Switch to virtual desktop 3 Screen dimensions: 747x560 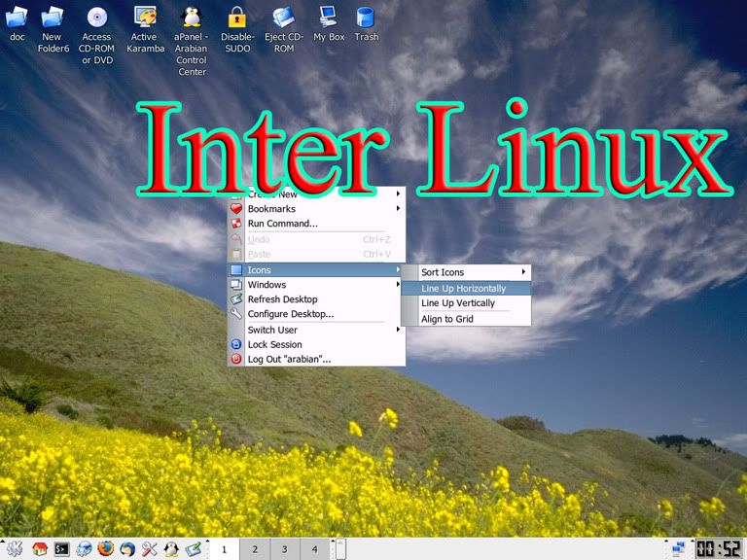[x=284, y=549]
